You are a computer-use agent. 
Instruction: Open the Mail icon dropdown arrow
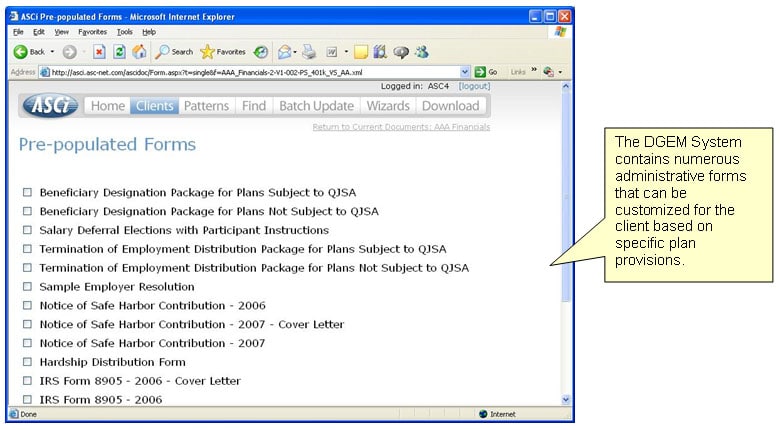click(295, 52)
